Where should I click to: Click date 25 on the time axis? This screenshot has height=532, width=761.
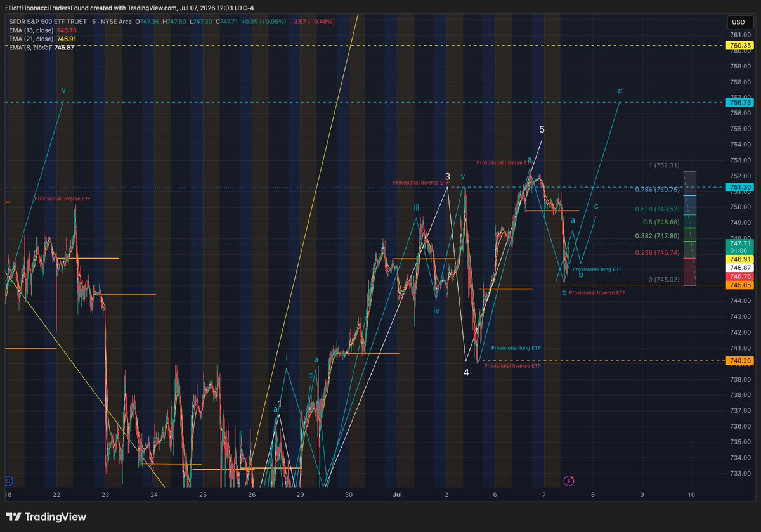coord(203,494)
